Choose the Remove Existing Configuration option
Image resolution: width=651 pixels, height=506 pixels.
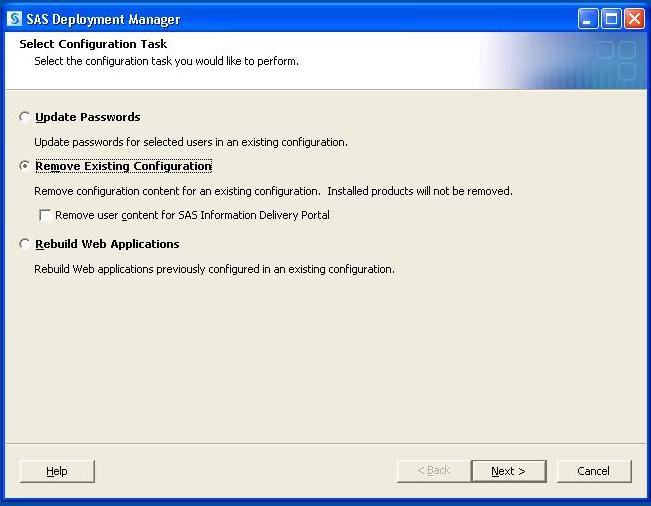25,166
